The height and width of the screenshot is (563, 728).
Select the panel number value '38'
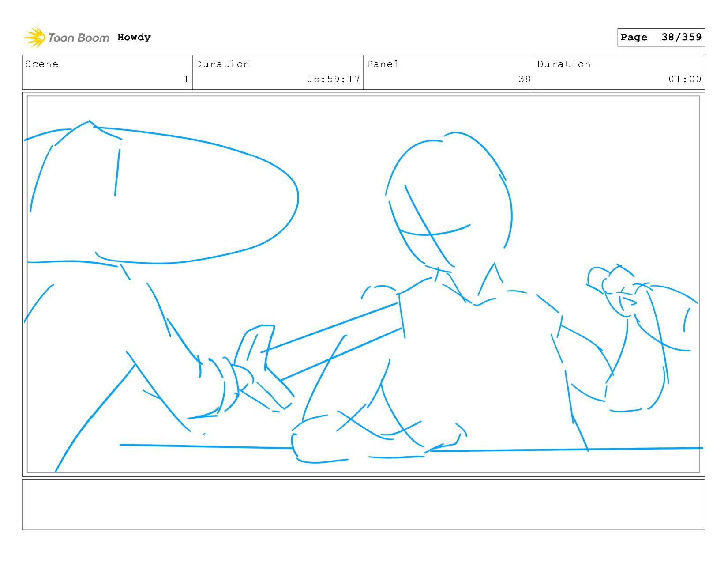point(525,79)
